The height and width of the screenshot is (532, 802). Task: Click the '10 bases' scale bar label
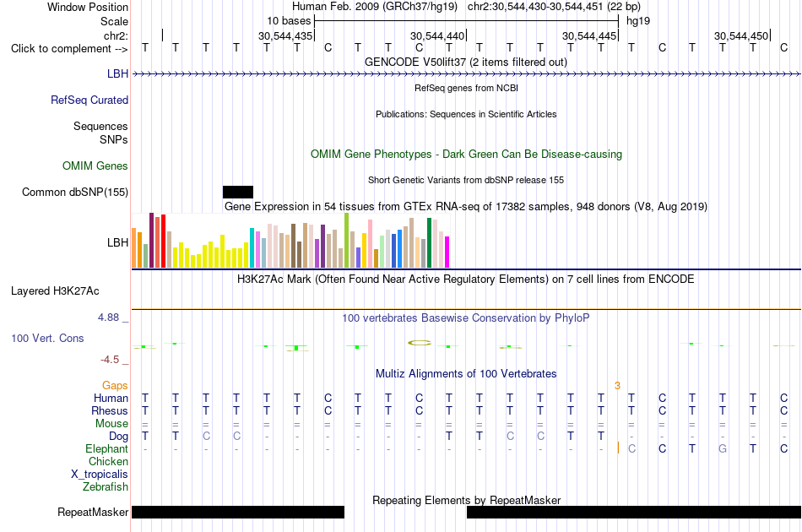click(289, 21)
